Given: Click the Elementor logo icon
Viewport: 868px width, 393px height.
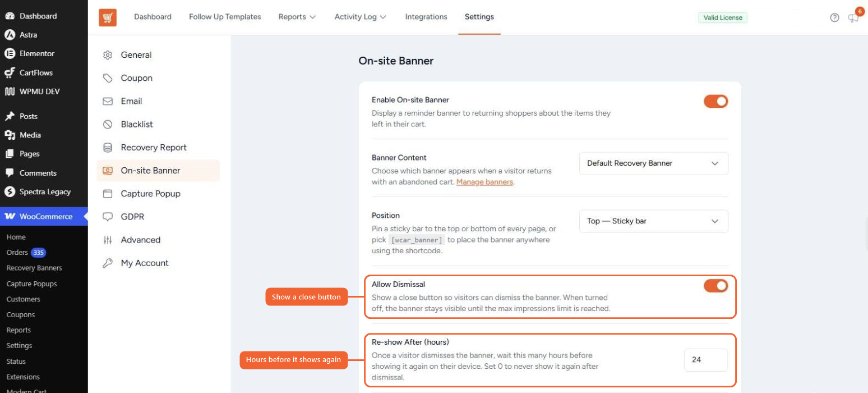Looking at the screenshot, I should click(10, 54).
